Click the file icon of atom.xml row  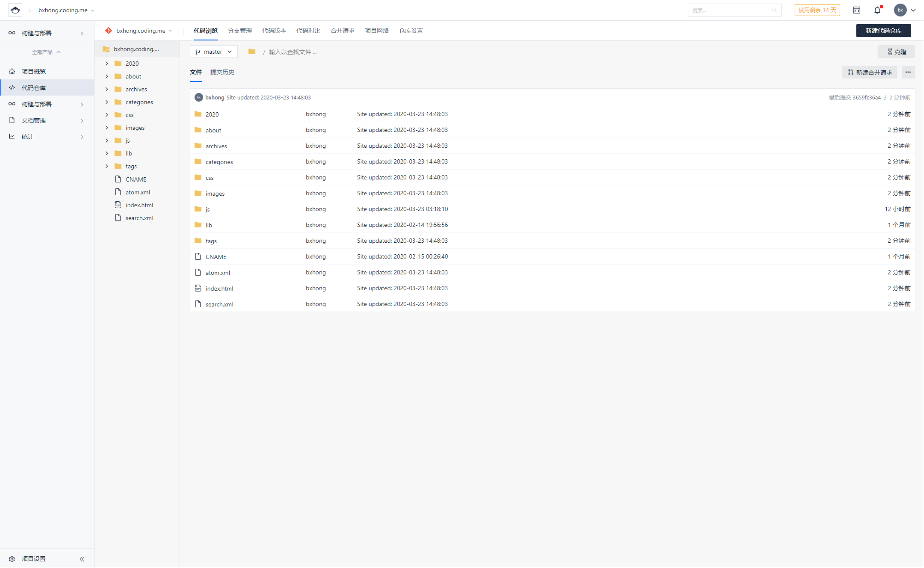tap(198, 272)
